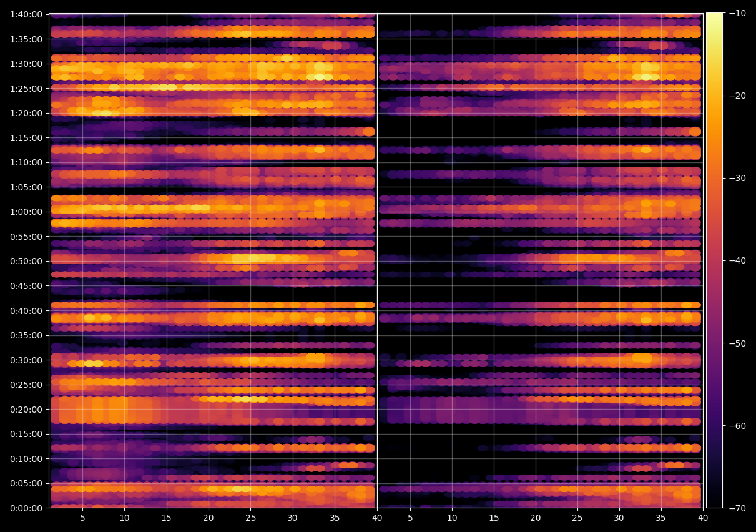Click x-axis label 35 of right heatmap
756x532 pixels.
tap(661, 518)
